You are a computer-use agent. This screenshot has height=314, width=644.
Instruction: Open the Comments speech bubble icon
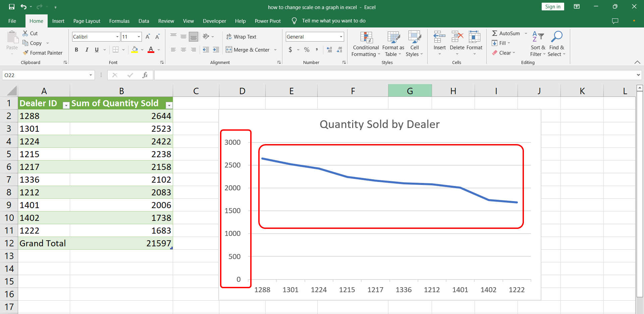(615, 21)
